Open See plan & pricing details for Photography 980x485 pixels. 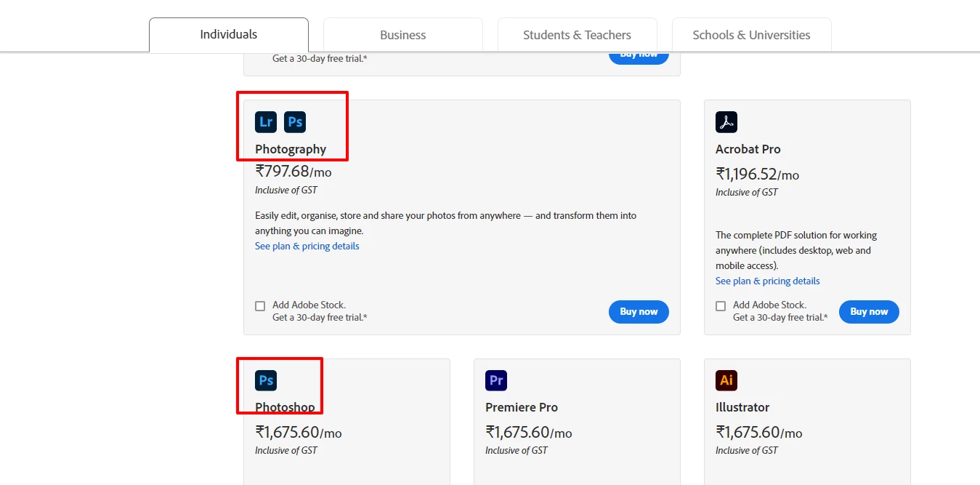point(307,246)
